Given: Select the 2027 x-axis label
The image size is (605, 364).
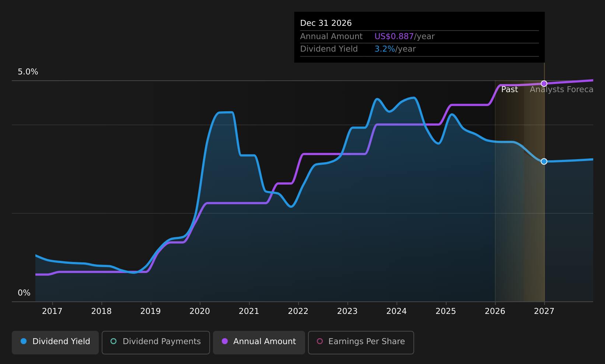Looking at the screenshot, I should click(x=544, y=311).
